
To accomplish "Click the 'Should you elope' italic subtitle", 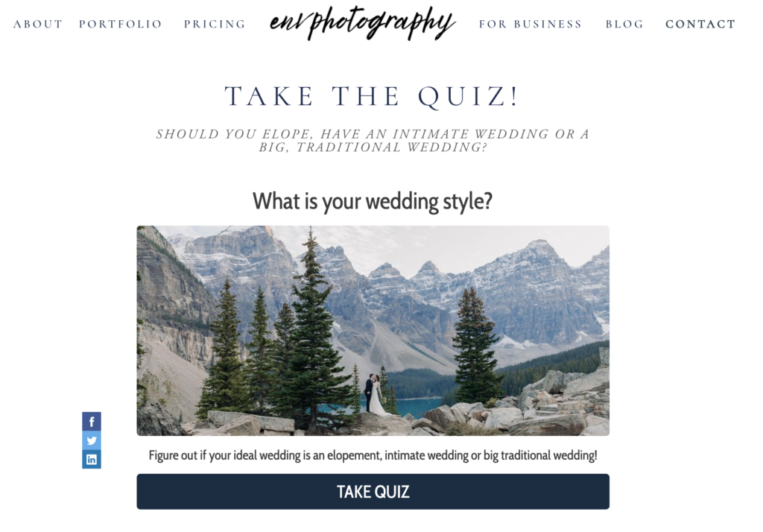I will coord(373,141).
